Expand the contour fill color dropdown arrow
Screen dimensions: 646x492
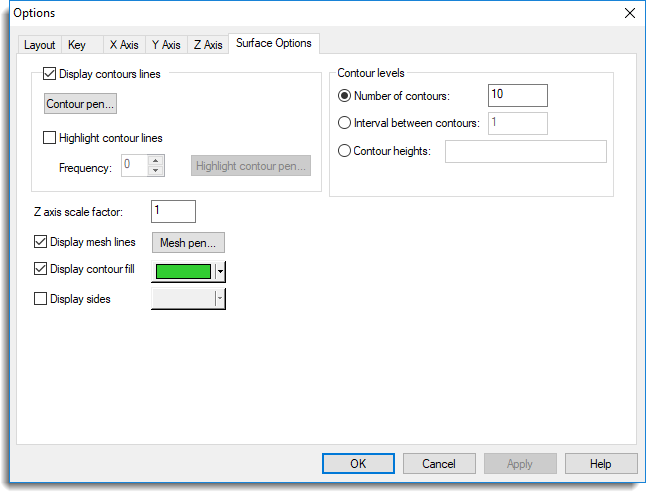point(220,271)
